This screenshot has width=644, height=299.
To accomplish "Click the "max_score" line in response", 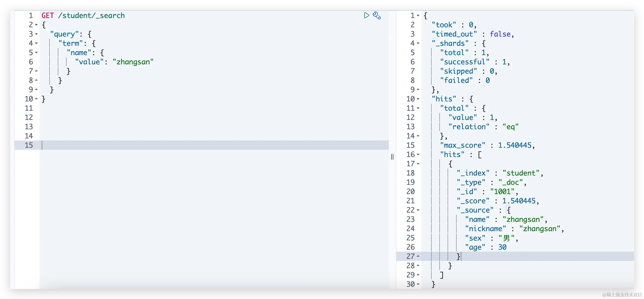I will click(462, 145).
